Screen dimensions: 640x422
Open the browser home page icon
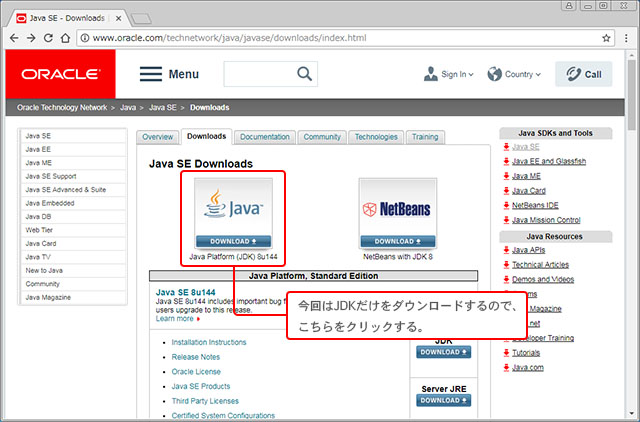(x=65, y=38)
